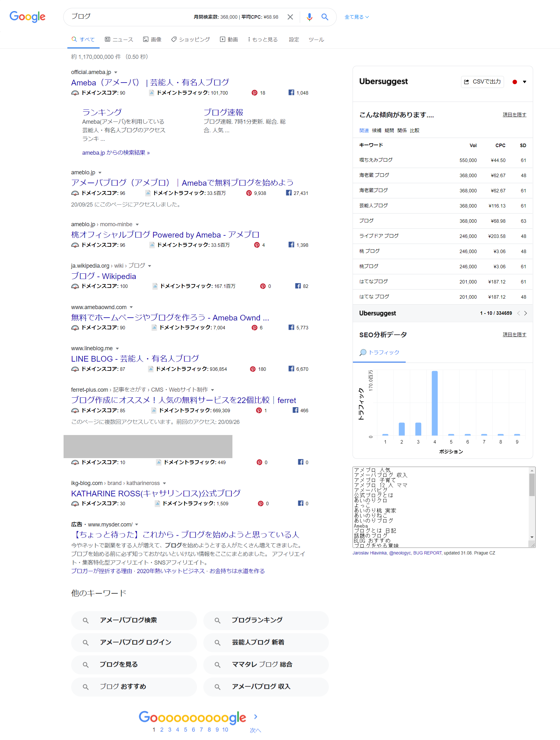Go to results page 5
Viewport: 560px width, 740px height.
pyautogui.click(x=186, y=730)
